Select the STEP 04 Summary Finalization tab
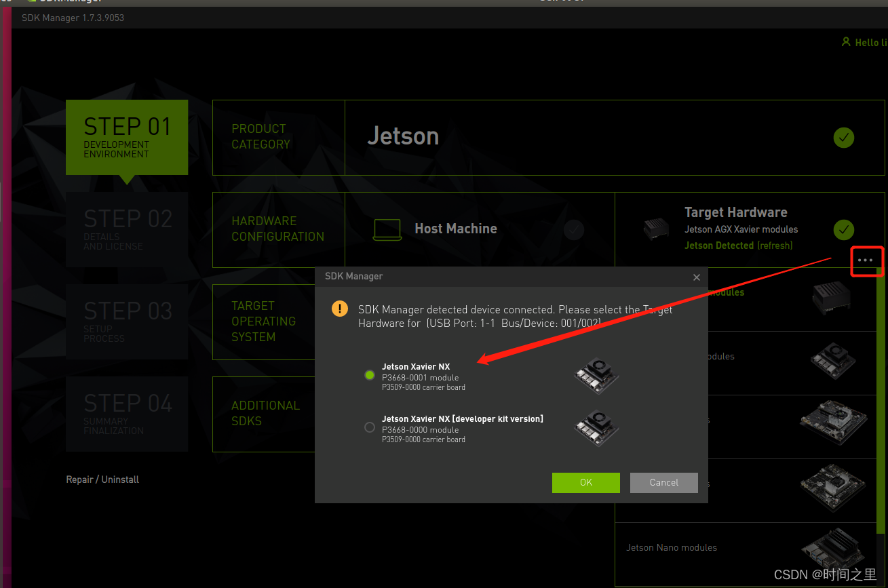This screenshot has height=588, width=888. click(x=127, y=414)
